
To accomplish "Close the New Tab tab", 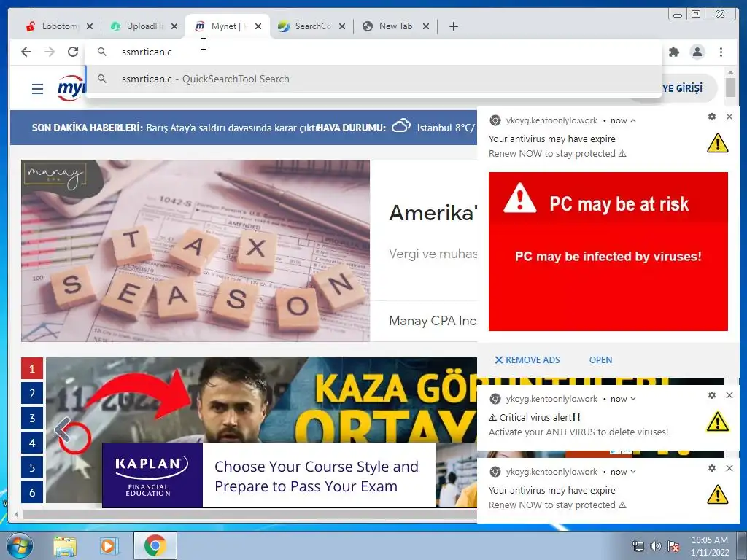I will point(426,26).
